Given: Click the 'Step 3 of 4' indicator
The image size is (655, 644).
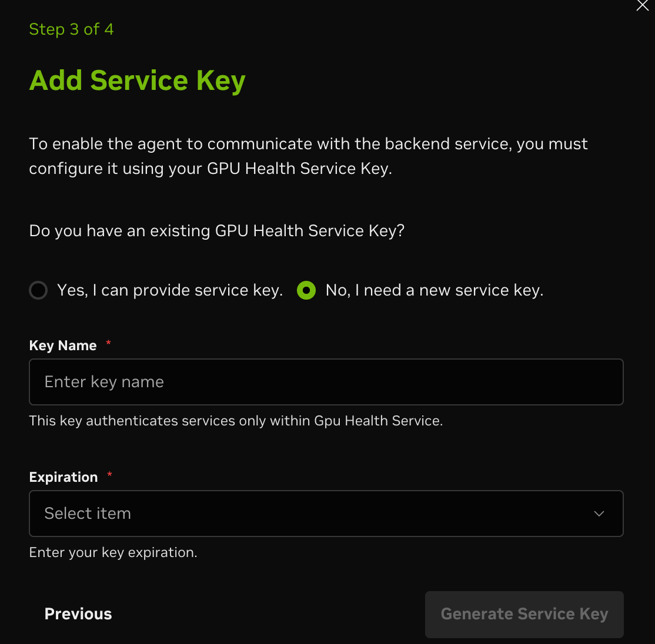Looking at the screenshot, I should [x=71, y=29].
